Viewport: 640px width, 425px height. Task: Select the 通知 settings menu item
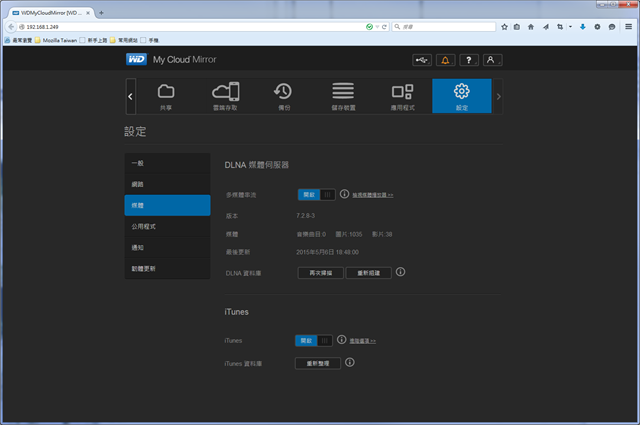point(167,247)
